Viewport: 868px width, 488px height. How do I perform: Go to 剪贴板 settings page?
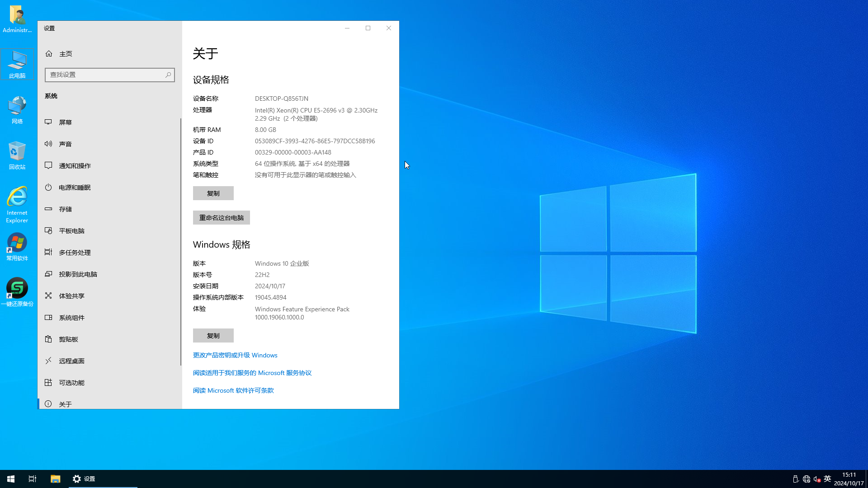pyautogui.click(x=109, y=339)
